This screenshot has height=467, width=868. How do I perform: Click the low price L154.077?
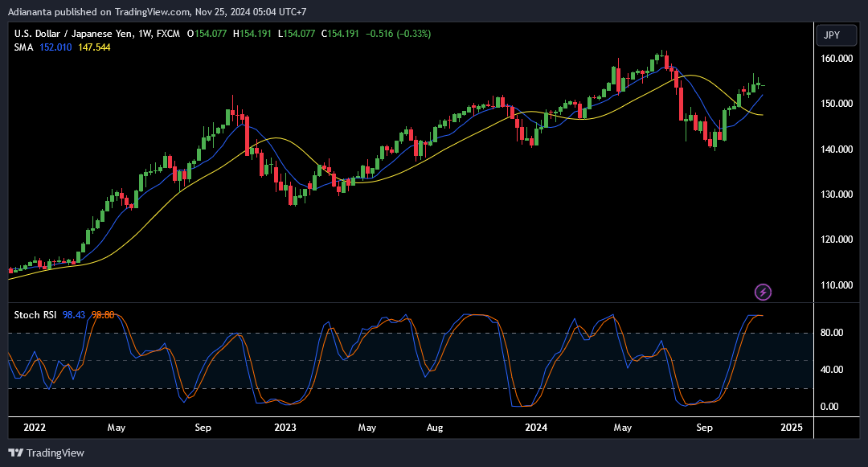click(296, 34)
